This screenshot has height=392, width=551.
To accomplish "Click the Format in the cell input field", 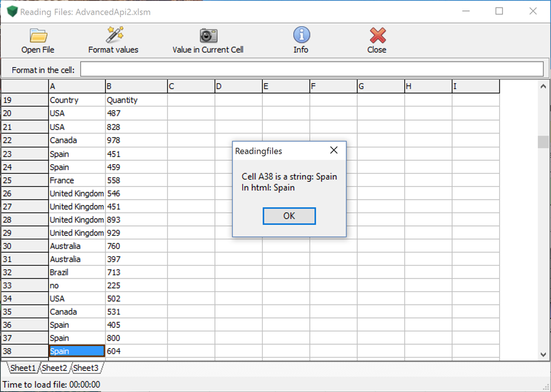I will 312,70.
